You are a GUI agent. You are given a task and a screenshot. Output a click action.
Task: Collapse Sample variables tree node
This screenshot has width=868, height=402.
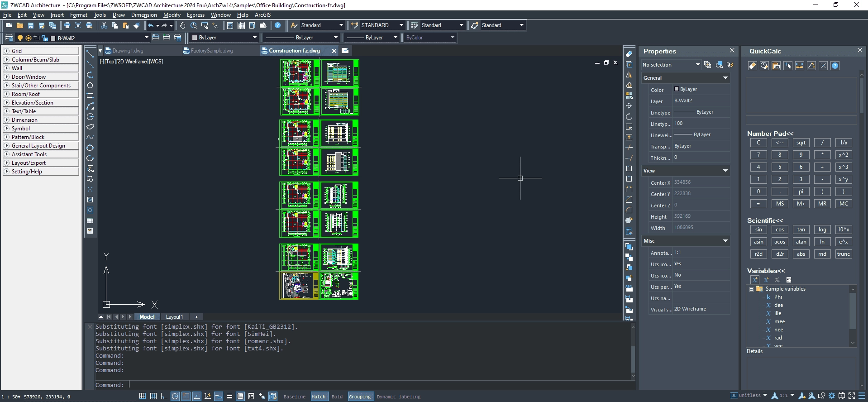(752, 289)
